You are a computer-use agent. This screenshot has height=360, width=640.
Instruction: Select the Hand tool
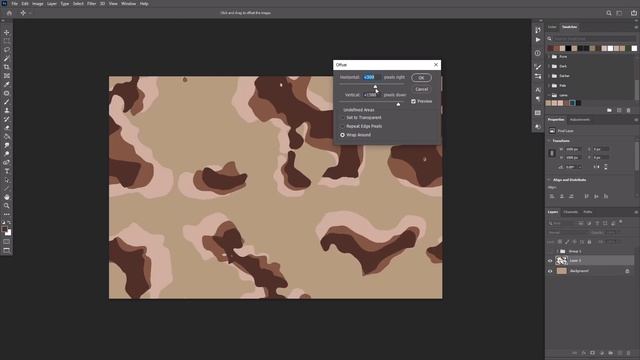(7, 197)
